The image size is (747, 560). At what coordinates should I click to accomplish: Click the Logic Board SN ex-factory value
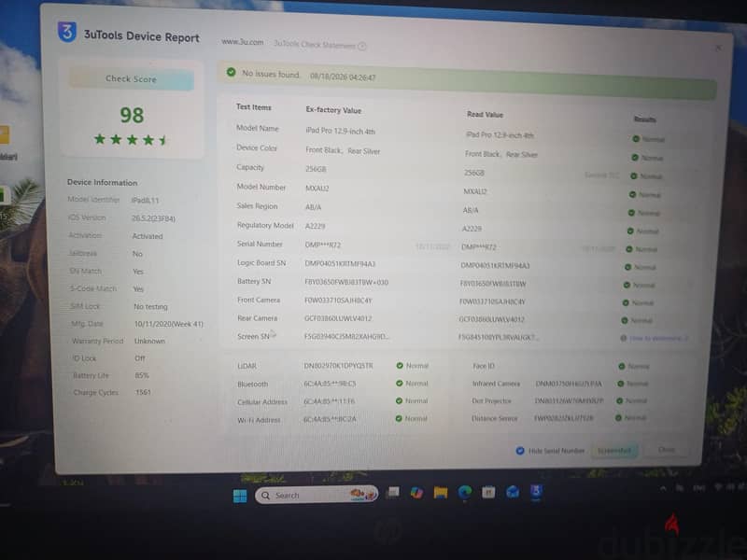[x=340, y=264]
